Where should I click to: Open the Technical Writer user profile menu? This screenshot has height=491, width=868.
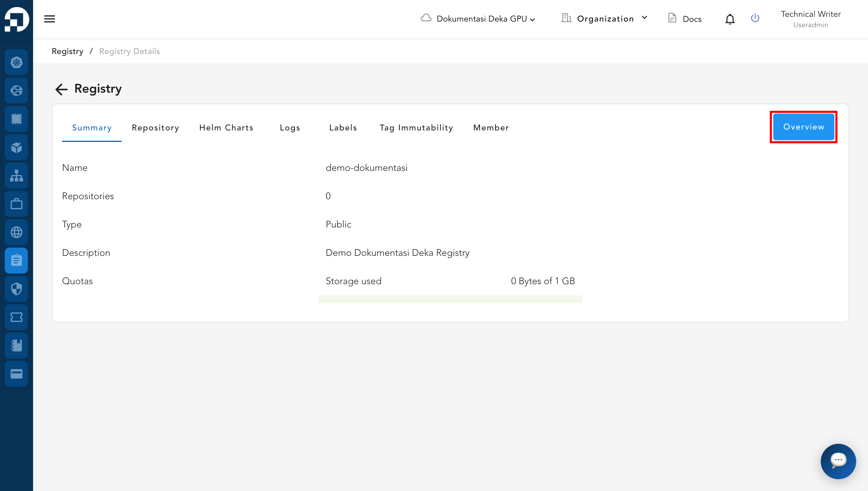coord(810,19)
